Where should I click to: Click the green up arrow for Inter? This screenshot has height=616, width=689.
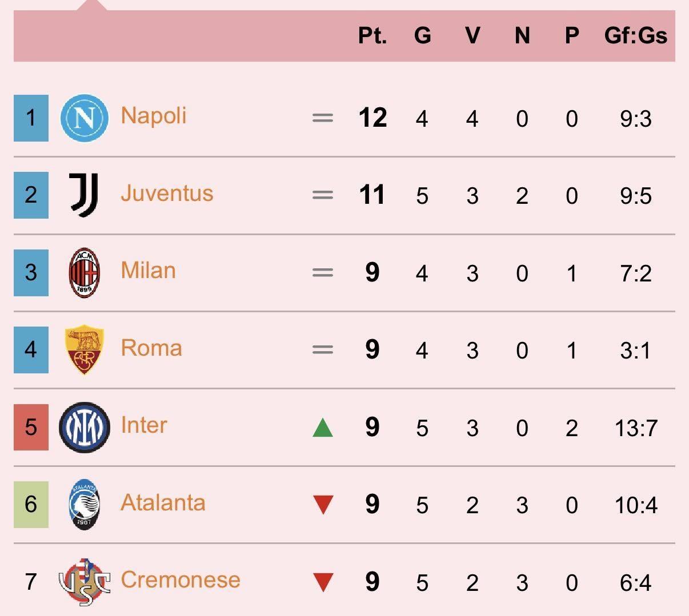click(x=323, y=427)
